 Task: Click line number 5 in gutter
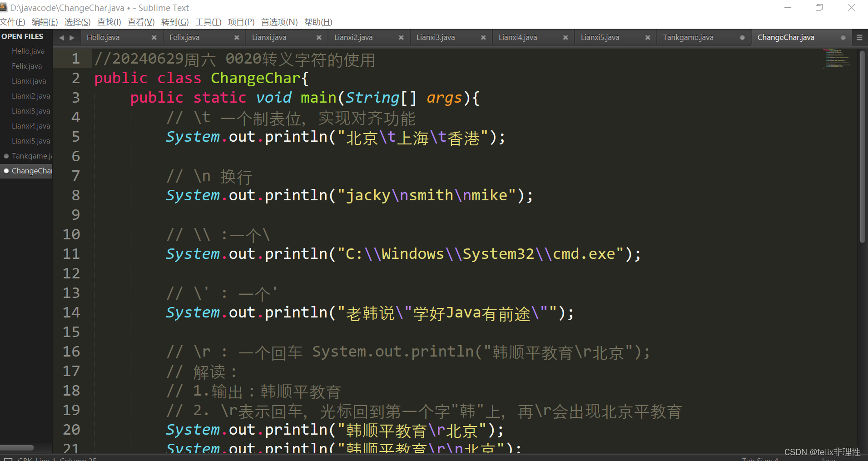[x=76, y=137]
